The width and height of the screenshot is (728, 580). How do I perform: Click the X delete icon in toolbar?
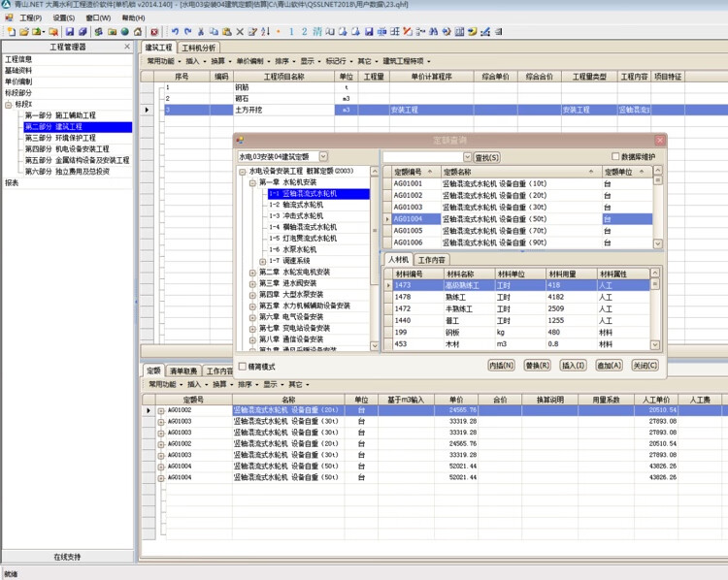pyautogui.click(x=239, y=32)
